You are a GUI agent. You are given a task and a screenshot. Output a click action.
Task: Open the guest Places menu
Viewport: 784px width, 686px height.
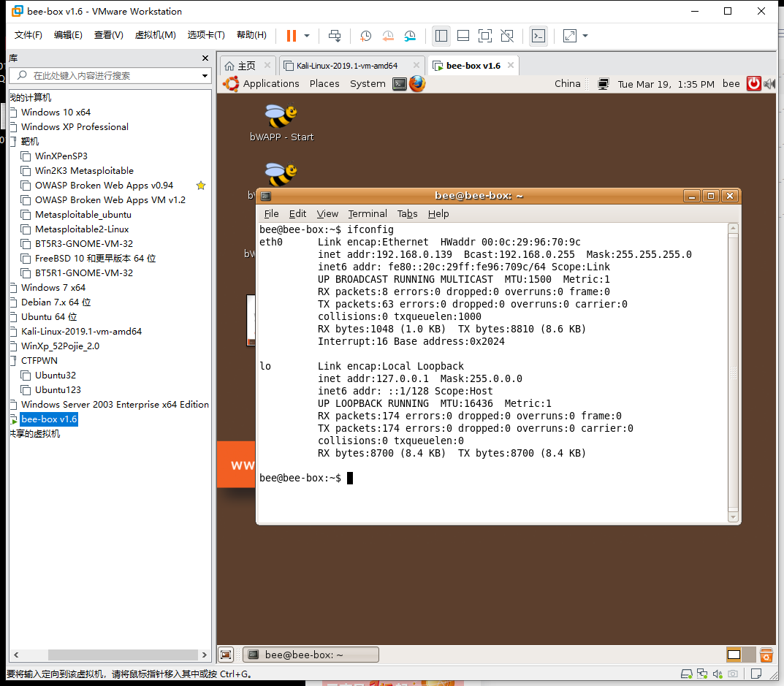click(x=324, y=83)
